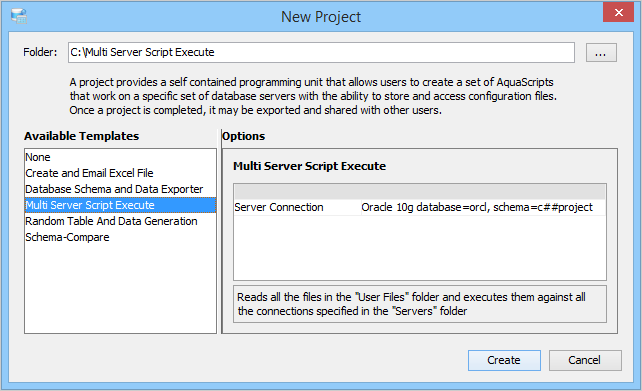
Task: Click the template description text box
Action: (x=420, y=304)
